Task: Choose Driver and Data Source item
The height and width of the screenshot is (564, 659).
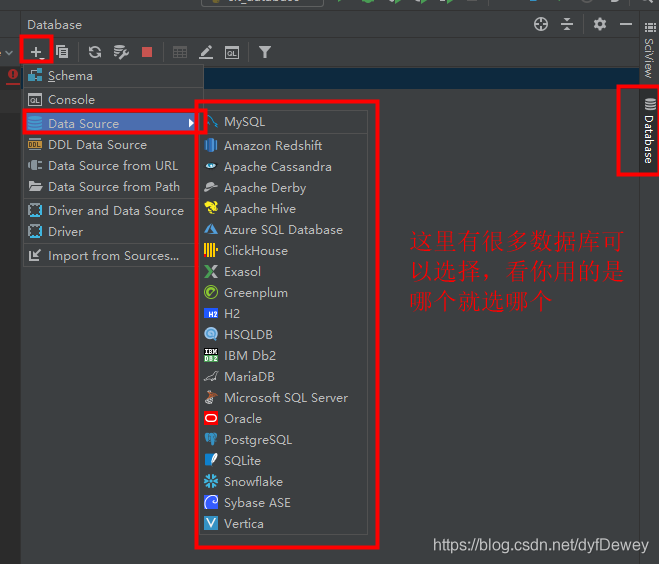Action: click(x=111, y=211)
